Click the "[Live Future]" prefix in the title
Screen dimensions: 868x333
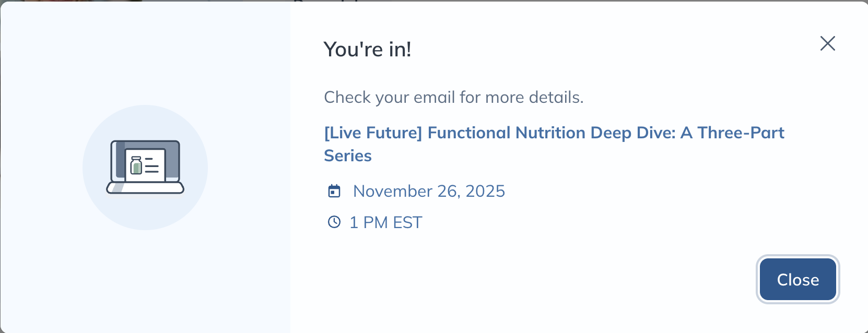373,133
